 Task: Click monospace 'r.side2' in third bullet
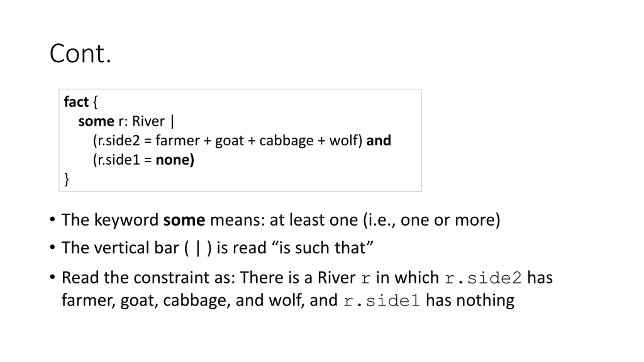(483, 278)
